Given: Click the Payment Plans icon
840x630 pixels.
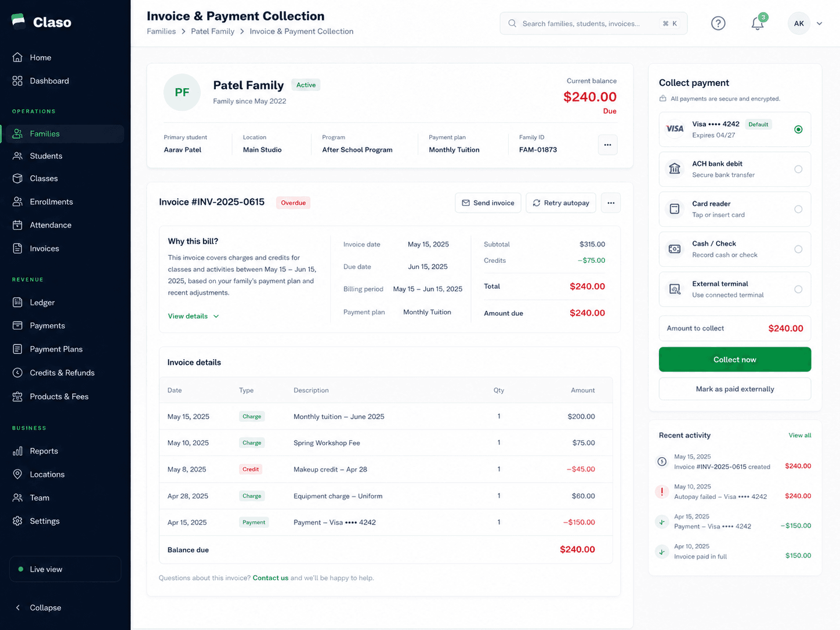Looking at the screenshot, I should 17,349.
